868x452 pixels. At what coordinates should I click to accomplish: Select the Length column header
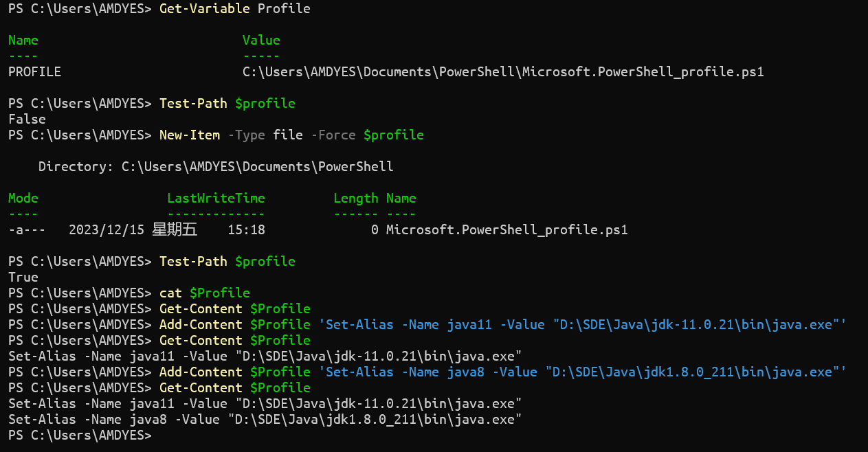(356, 199)
